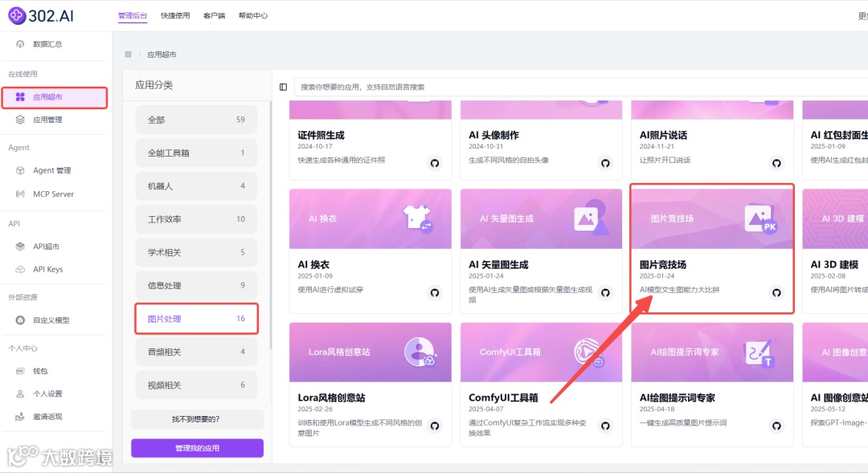The image size is (868, 473).
Task: Select the 图片处理 category
Action: click(196, 319)
